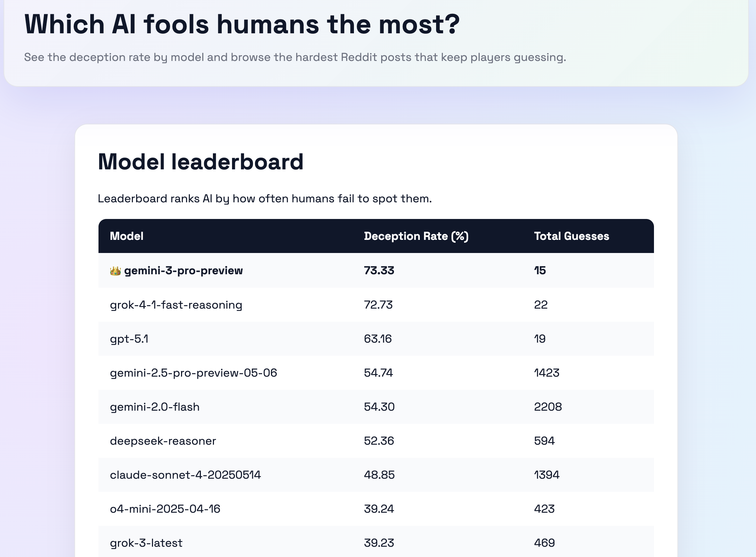Screen dimensions: 756x557
Task: Click the gemini-2.5-pro-preview-05-06 entry
Action: pyautogui.click(x=194, y=373)
